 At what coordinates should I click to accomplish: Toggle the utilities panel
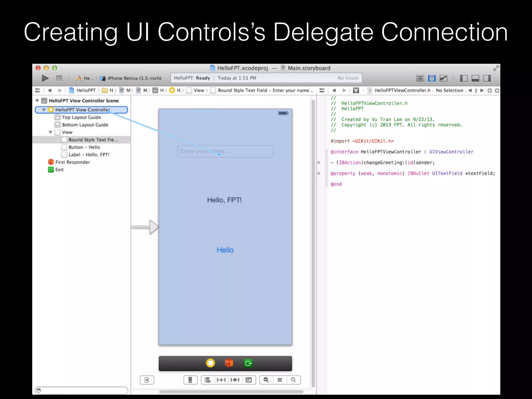point(487,78)
